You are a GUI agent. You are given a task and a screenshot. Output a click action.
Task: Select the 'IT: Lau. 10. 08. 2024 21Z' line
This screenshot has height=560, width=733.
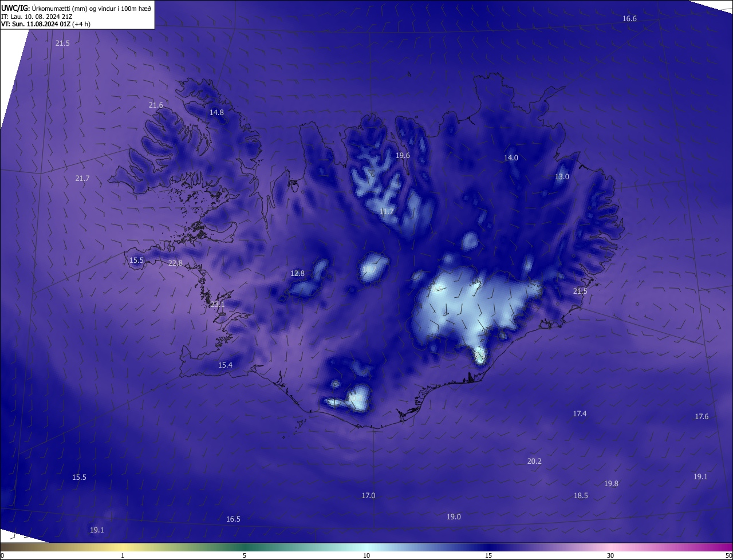tap(37, 17)
